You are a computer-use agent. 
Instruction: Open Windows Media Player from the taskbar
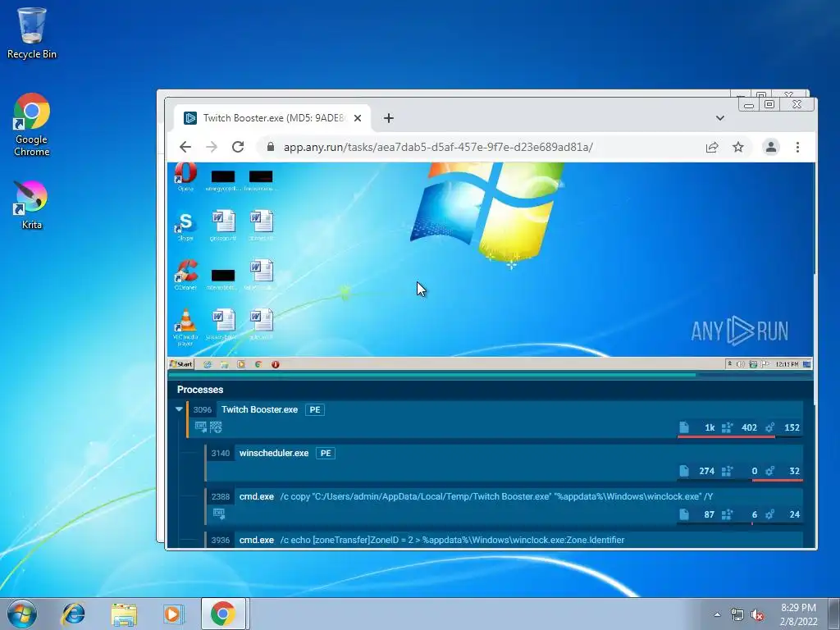(x=173, y=614)
